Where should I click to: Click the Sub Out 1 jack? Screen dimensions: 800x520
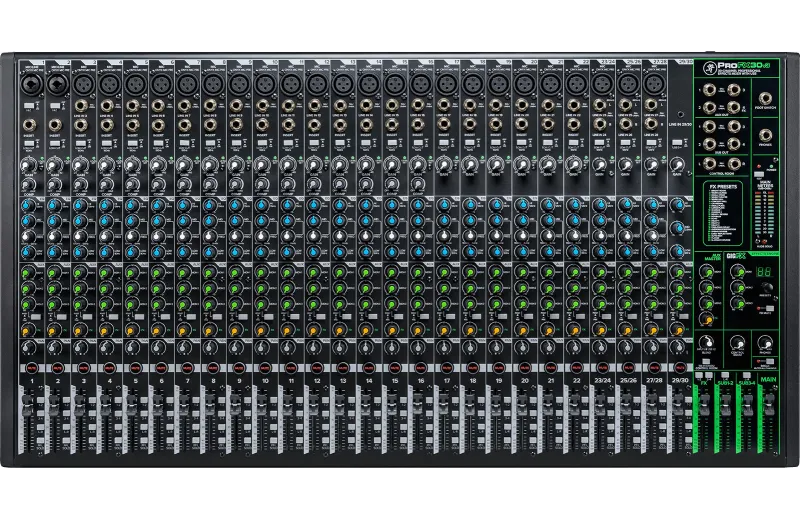pyautogui.click(x=709, y=127)
